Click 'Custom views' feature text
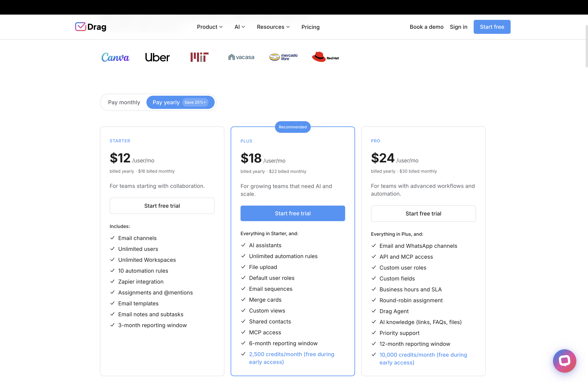The height and width of the screenshot is (382, 588). pyautogui.click(x=267, y=311)
